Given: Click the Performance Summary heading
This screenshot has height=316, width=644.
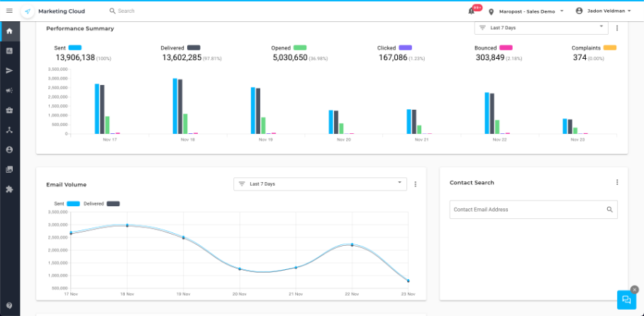Looking at the screenshot, I should [x=80, y=29].
